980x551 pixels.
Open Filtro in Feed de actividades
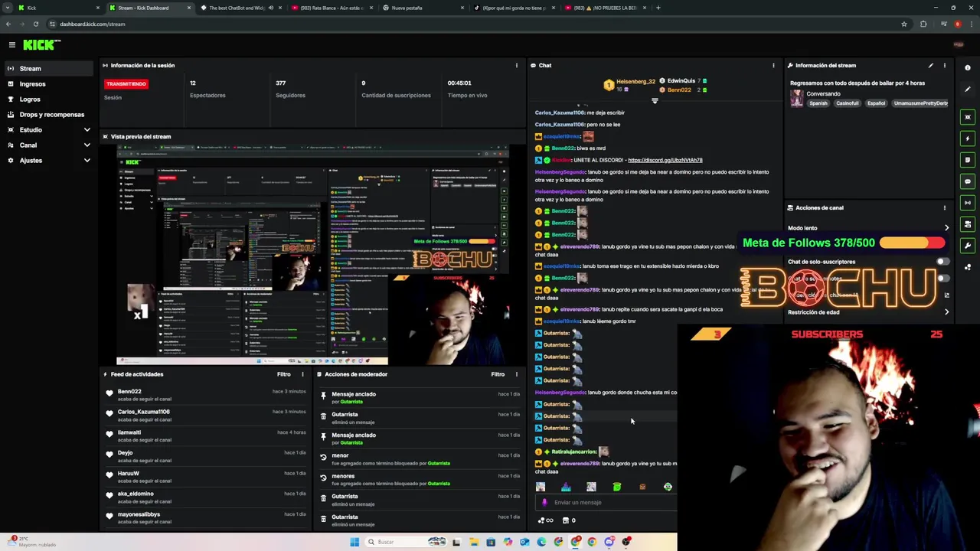283,374
